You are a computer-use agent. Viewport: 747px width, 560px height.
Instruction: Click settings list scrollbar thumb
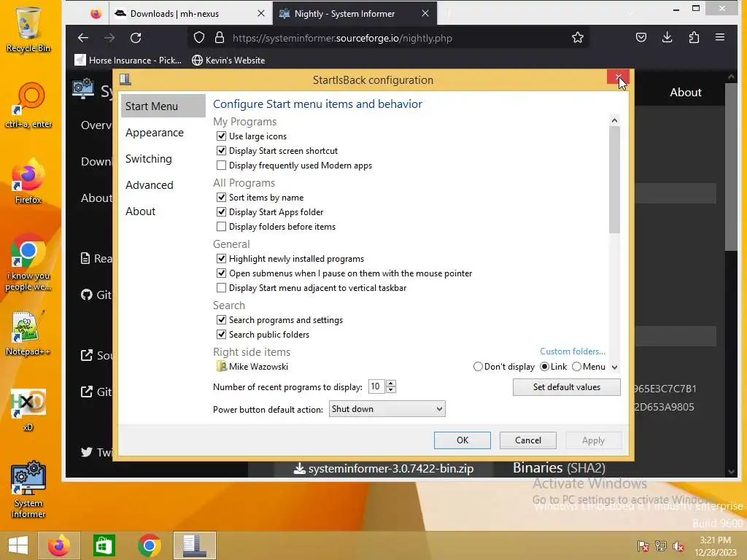coord(614,180)
